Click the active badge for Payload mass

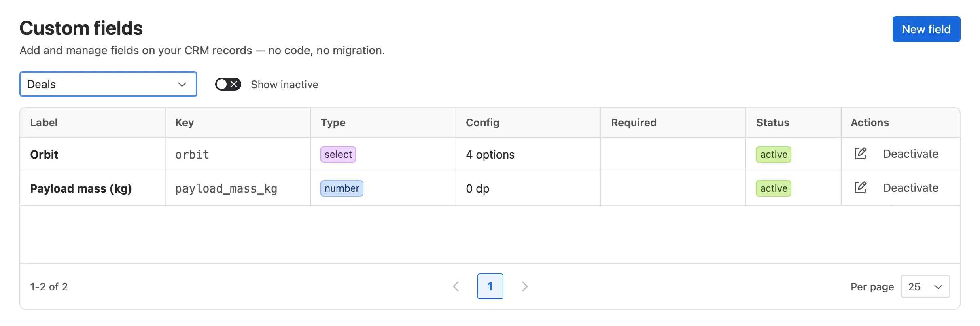(774, 188)
